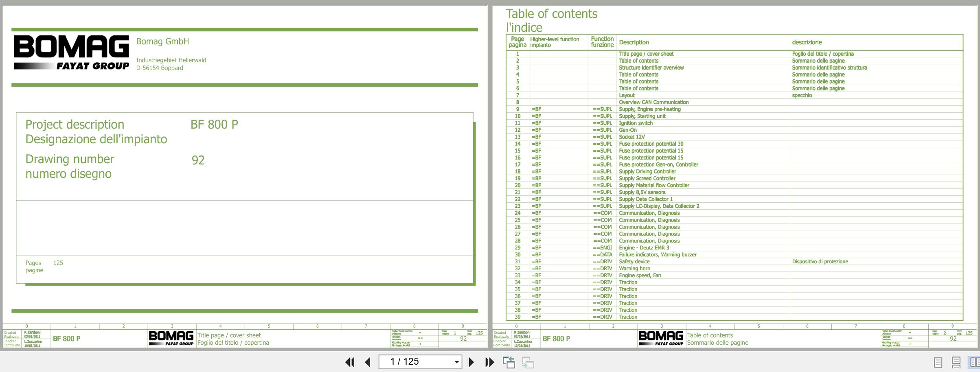Click the go to previous view icon
Image resolution: width=980 pixels, height=372 pixels.
tap(509, 362)
